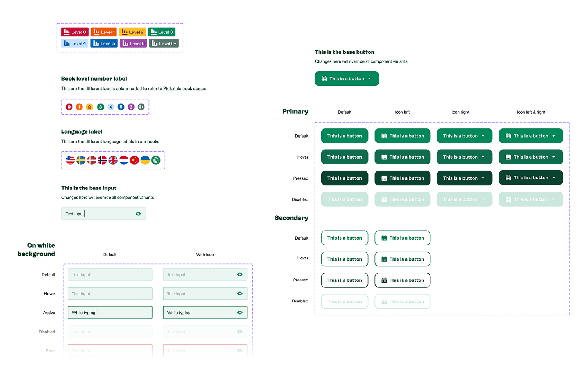
Task: Click the green number 3 level circle
Action: click(100, 107)
